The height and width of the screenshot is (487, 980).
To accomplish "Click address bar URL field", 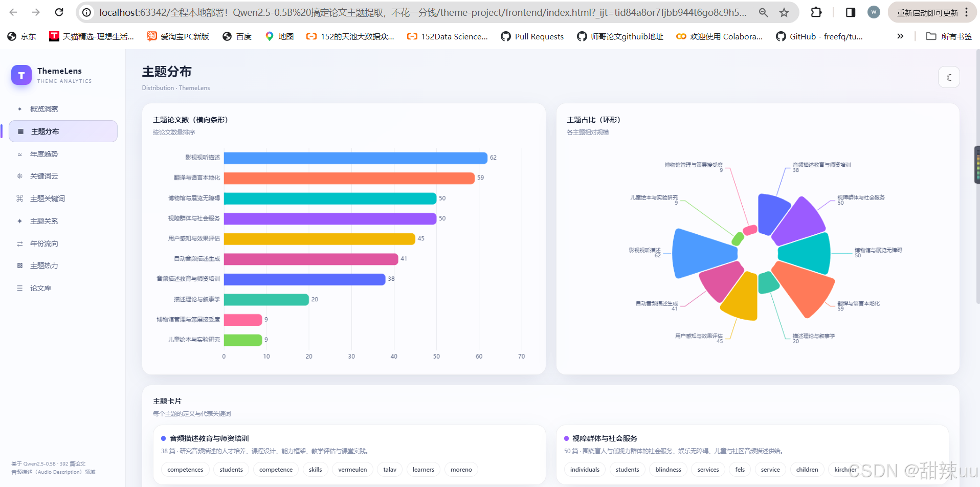I will point(423,12).
